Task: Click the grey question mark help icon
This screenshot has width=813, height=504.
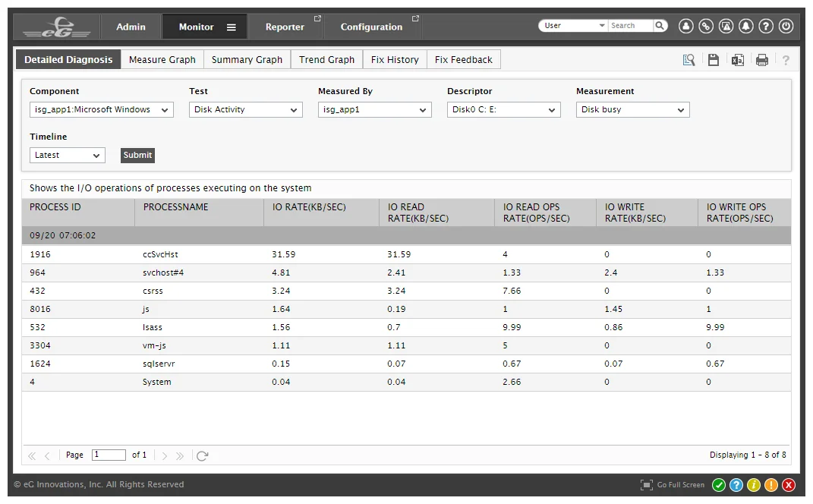Action: (786, 60)
